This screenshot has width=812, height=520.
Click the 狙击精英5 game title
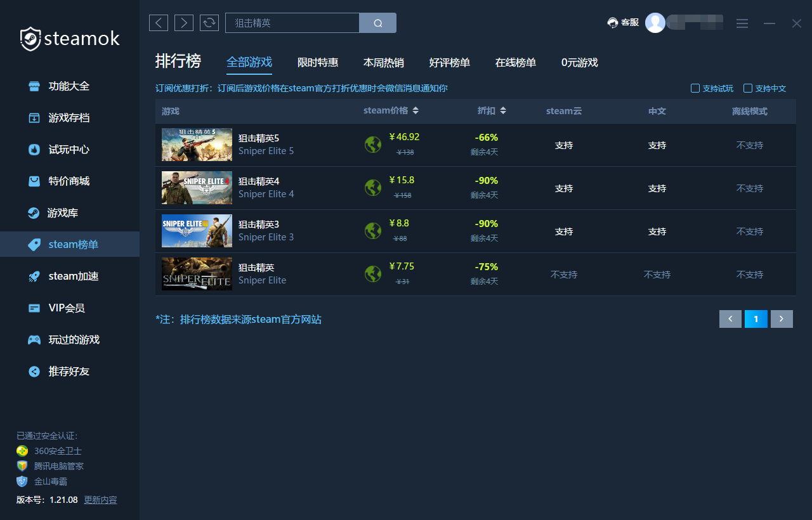(259, 138)
